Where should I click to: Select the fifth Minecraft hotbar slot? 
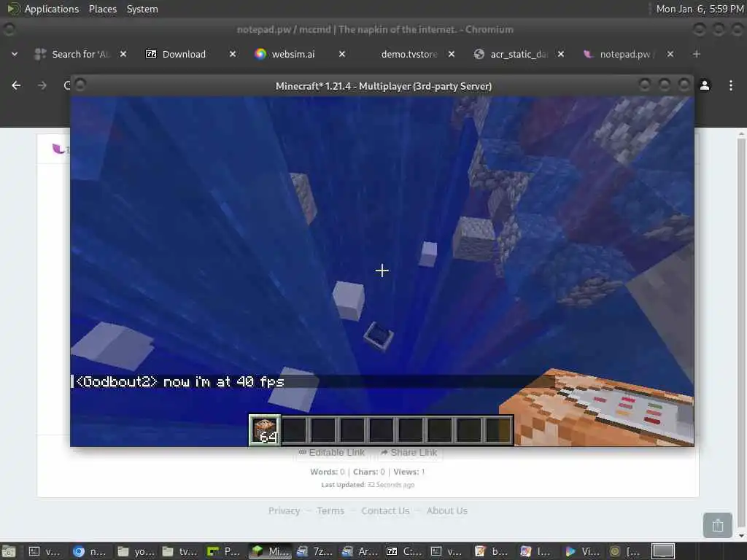click(x=381, y=430)
